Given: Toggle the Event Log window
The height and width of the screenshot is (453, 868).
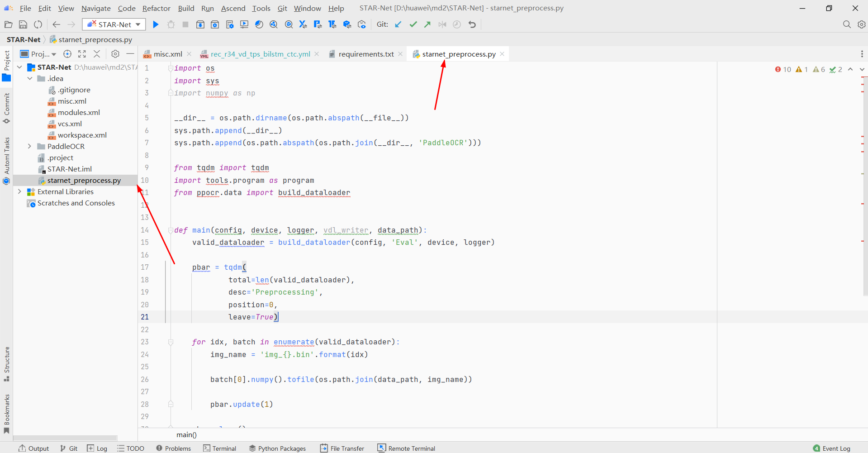Looking at the screenshot, I should (832, 448).
